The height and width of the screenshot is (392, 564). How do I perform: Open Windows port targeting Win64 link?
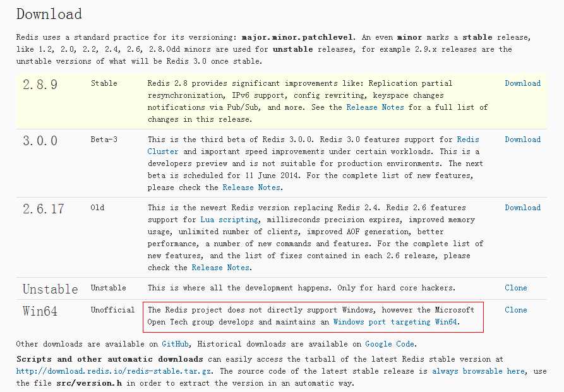[395, 322]
